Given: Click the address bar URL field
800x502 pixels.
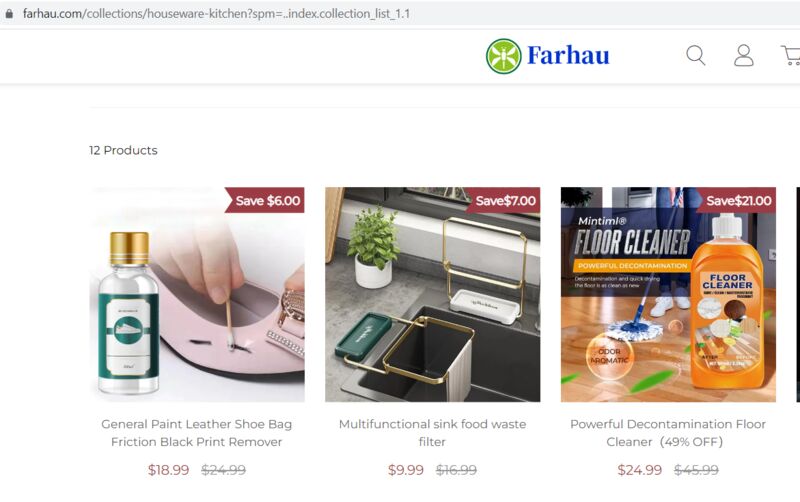Looking at the screenshot, I should coord(216,14).
